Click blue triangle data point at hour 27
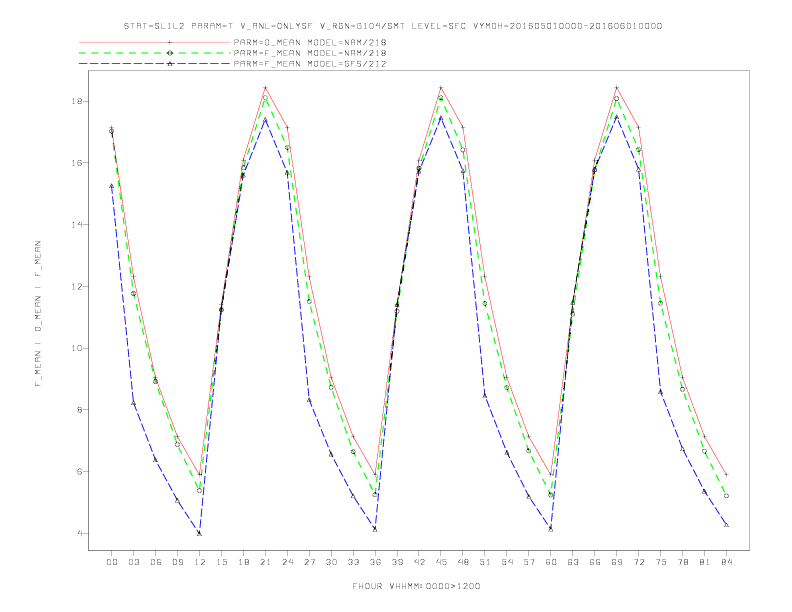The width and height of the screenshot is (792, 612). pos(309,400)
